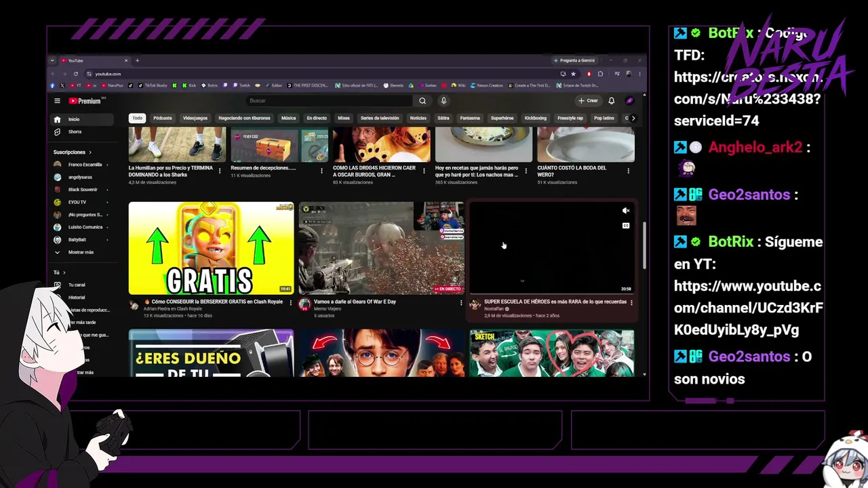Open YouTube notifications bell
Screen dimensions: 868x488
coord(611,101)
